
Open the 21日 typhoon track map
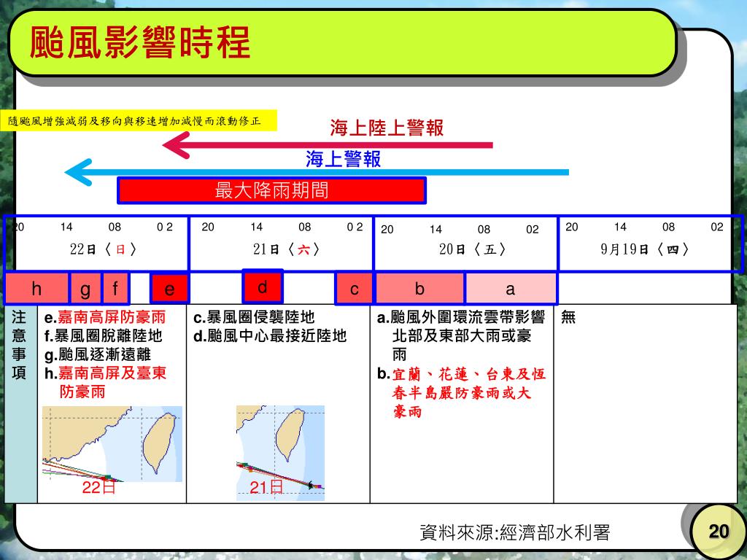tap(281, 453)
